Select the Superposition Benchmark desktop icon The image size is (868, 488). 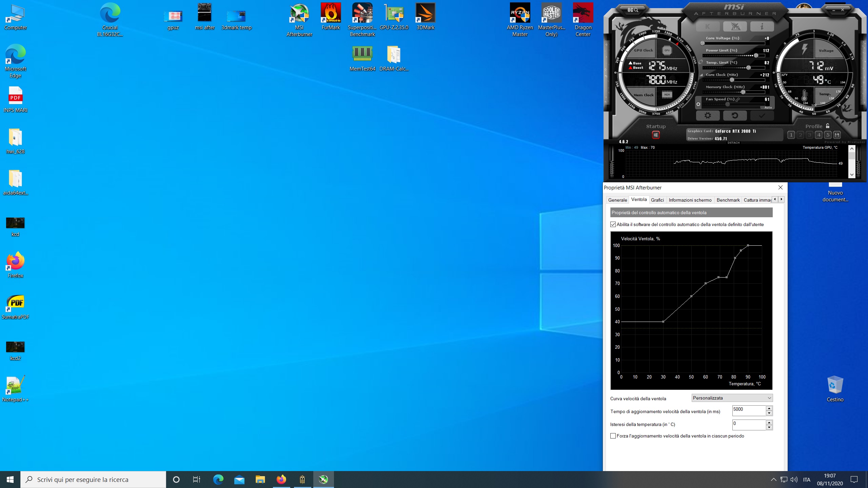pos(362,20)
